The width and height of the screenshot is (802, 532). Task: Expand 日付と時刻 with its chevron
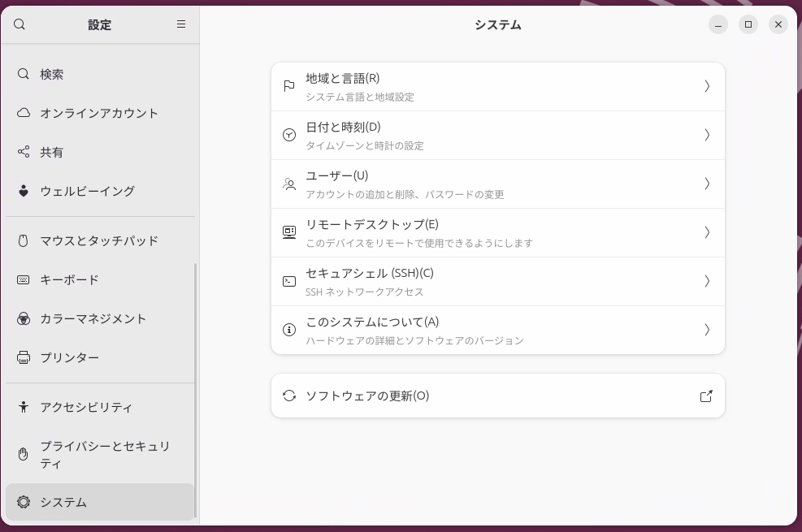pos(707,135)
